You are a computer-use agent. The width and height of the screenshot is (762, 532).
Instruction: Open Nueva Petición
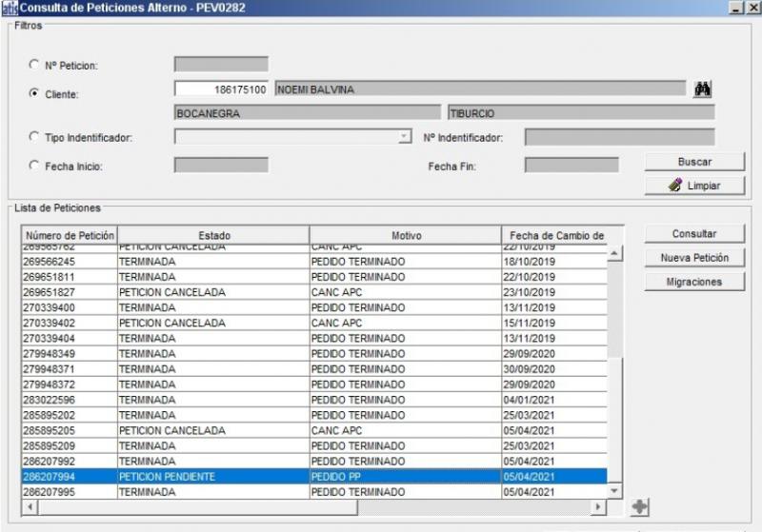pyautogui.click(x=694, y=258)
